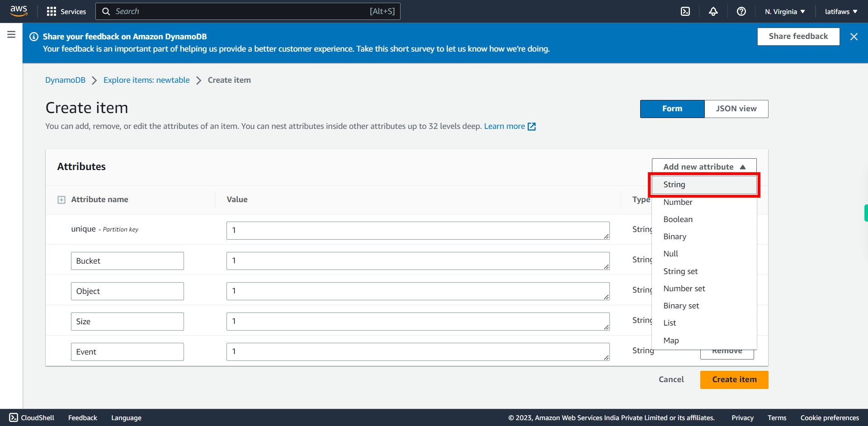
Task: Open the AWS home logo
Action: coord(19,11)
